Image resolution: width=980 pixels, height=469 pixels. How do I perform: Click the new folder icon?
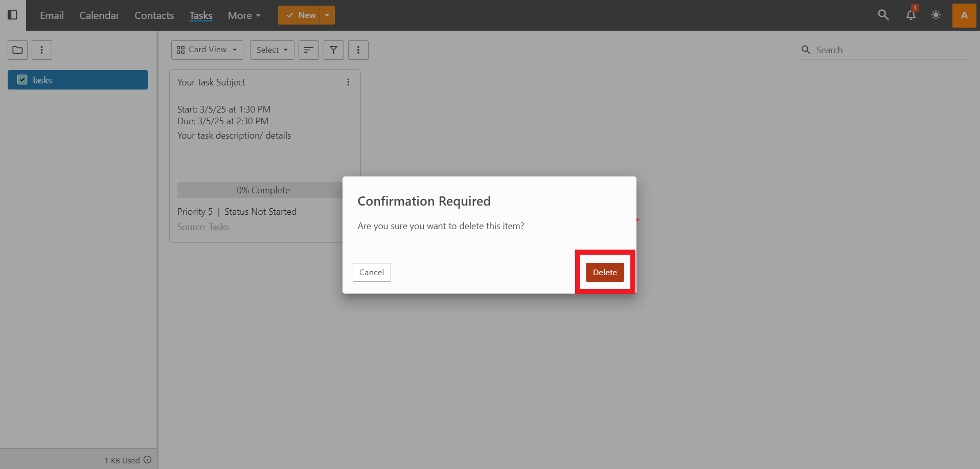tap(17, 50)
